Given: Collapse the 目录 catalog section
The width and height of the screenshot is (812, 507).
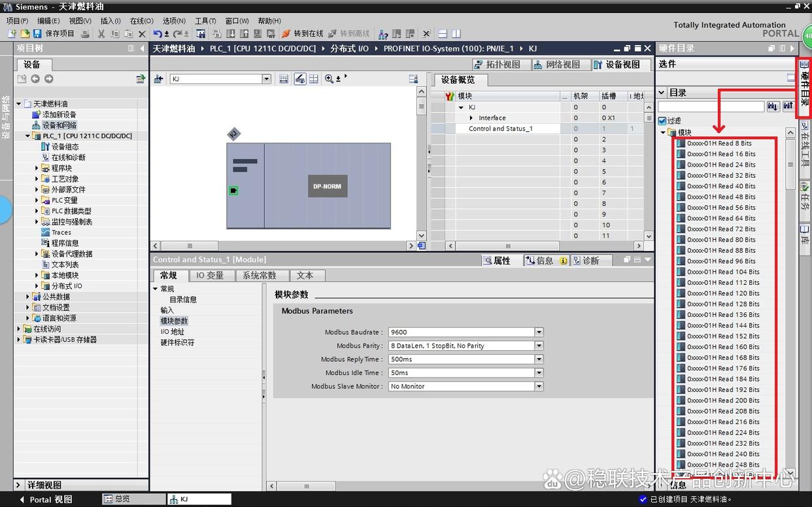Looking at the screenshot, I should click(x=661, y=93).
